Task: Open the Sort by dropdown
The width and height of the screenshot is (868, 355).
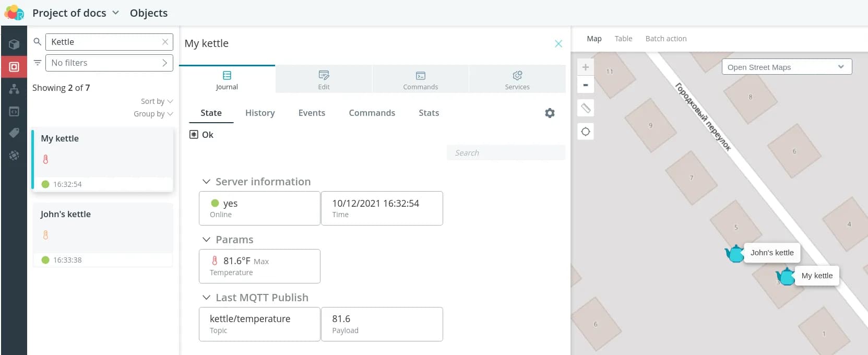Action: pyautogui.click(x=157, y=101)
